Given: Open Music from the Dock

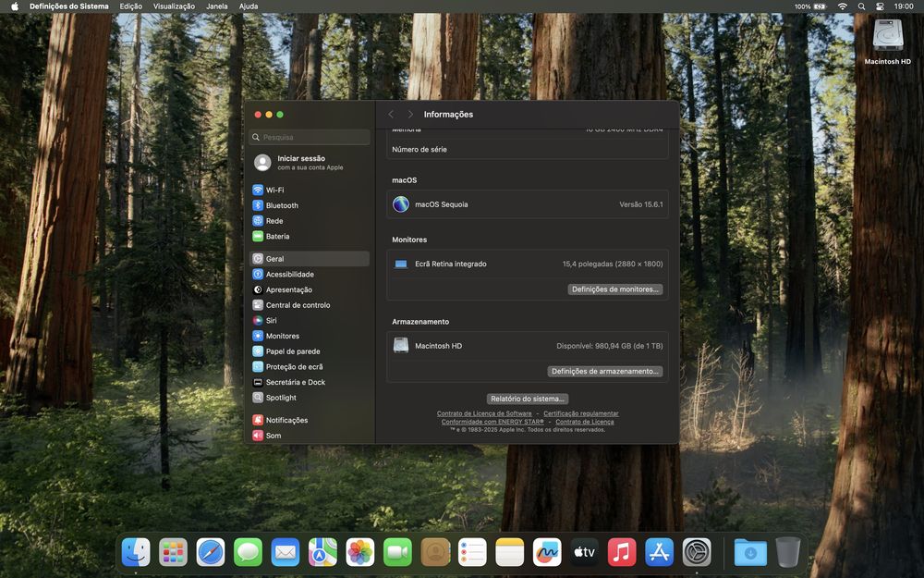Looking at the screenshot, I should coord(622,553).
